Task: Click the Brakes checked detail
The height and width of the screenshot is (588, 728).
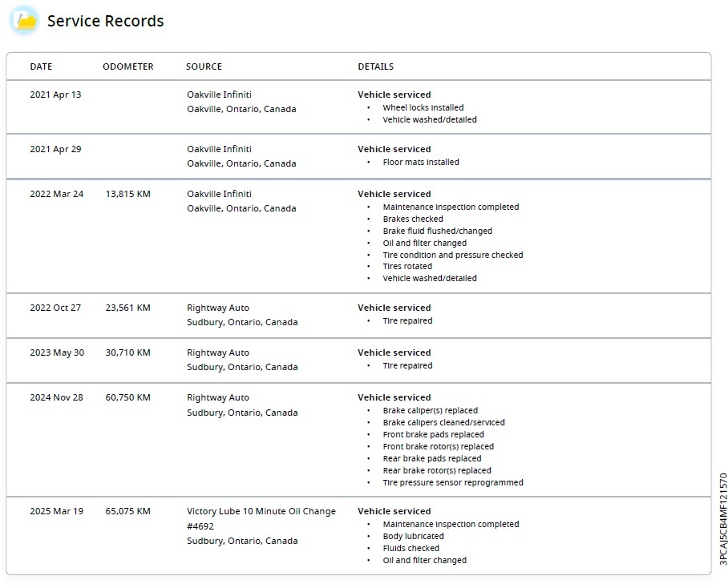Action: [x=413, y=219]
